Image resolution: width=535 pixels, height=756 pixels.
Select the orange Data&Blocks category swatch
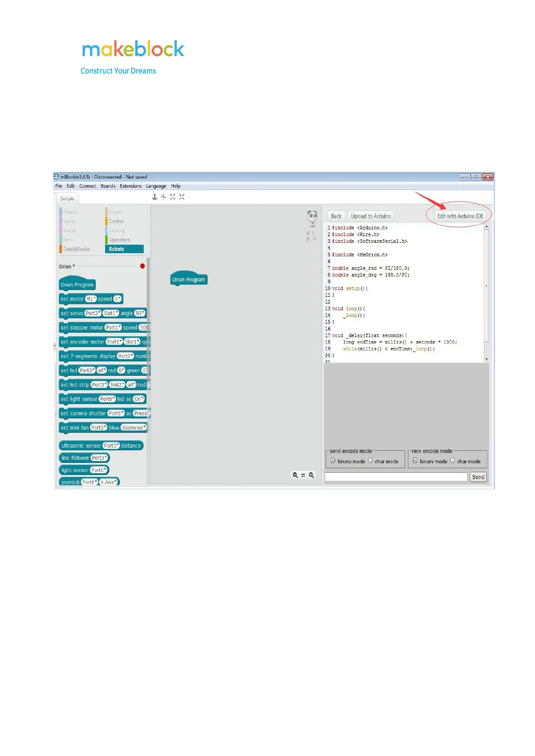tap(60, 249)
